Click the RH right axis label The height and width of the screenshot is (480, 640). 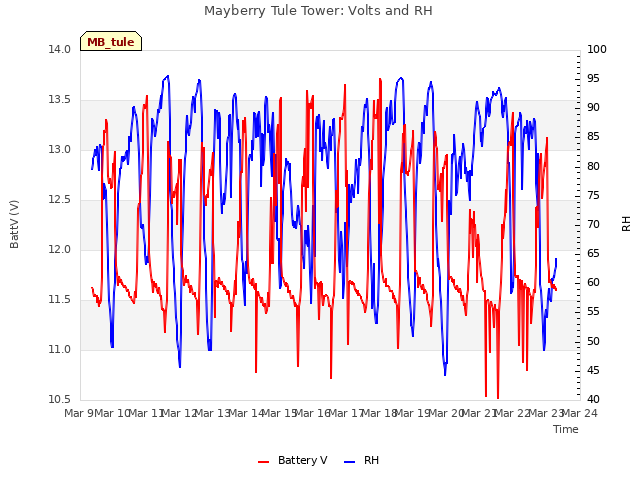[x=626, y=224]
